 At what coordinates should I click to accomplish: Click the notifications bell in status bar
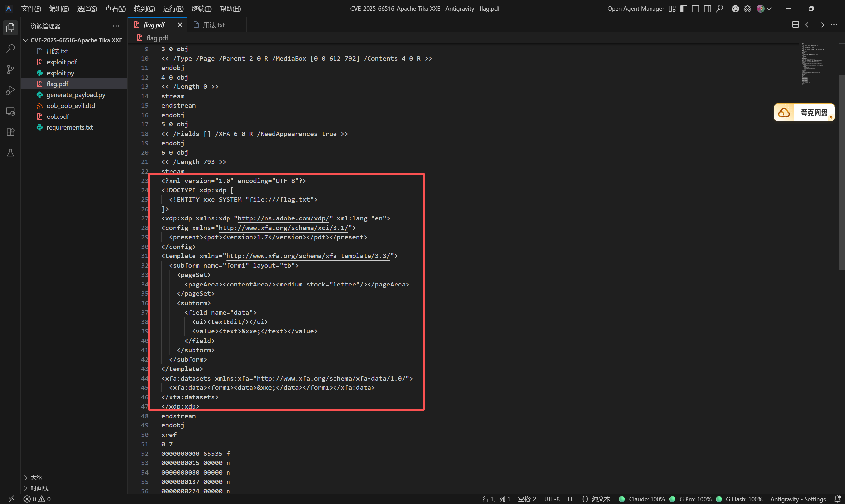[837, 499]
